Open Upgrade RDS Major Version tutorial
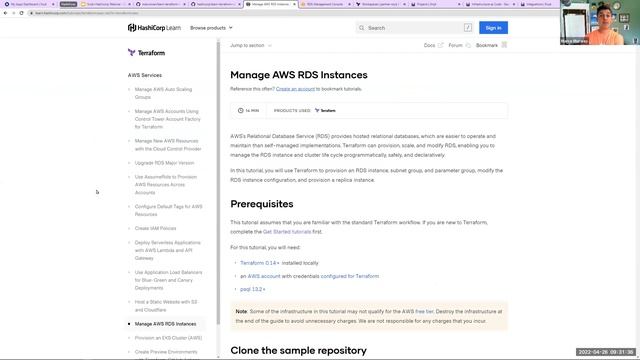This screenshot has height=360, width=640. coord(164,163)
